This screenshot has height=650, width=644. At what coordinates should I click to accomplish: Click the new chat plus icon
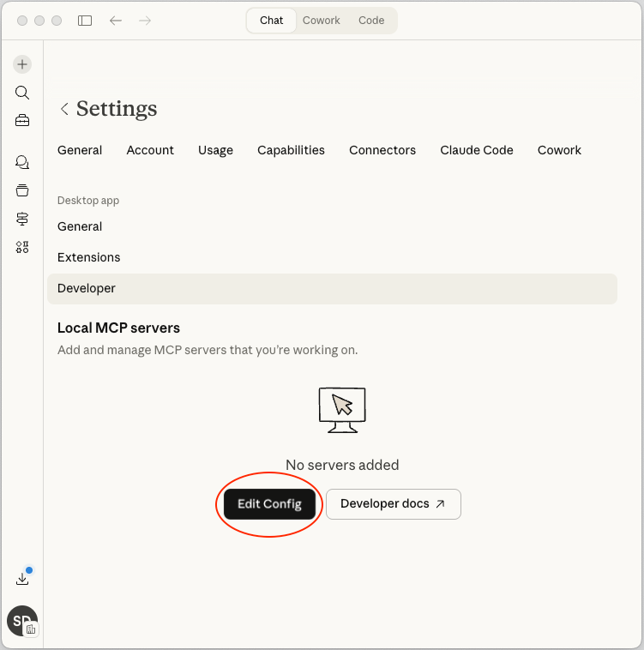22,64
